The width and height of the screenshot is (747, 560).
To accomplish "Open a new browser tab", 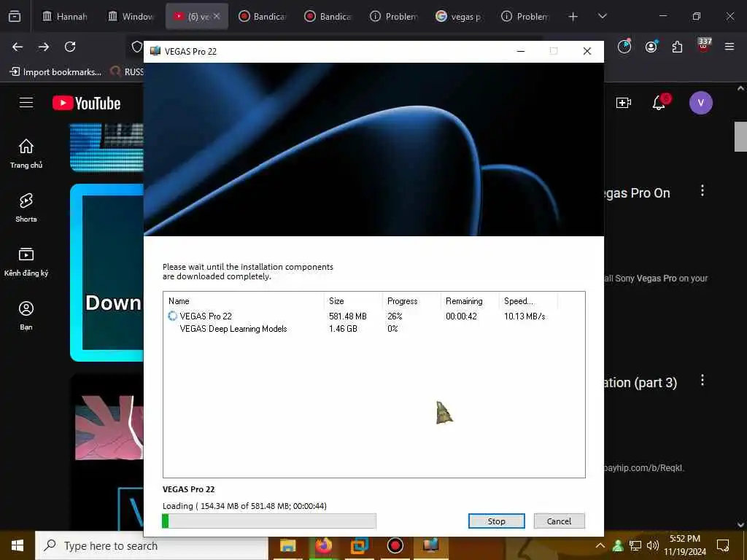I will point(573,17).
